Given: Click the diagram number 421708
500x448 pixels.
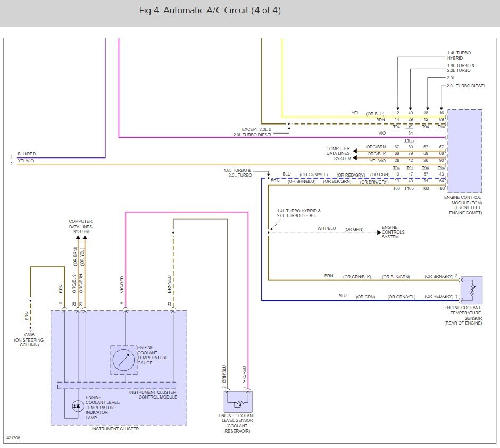Looking at the screenshot, I should [x=13, y=438].
